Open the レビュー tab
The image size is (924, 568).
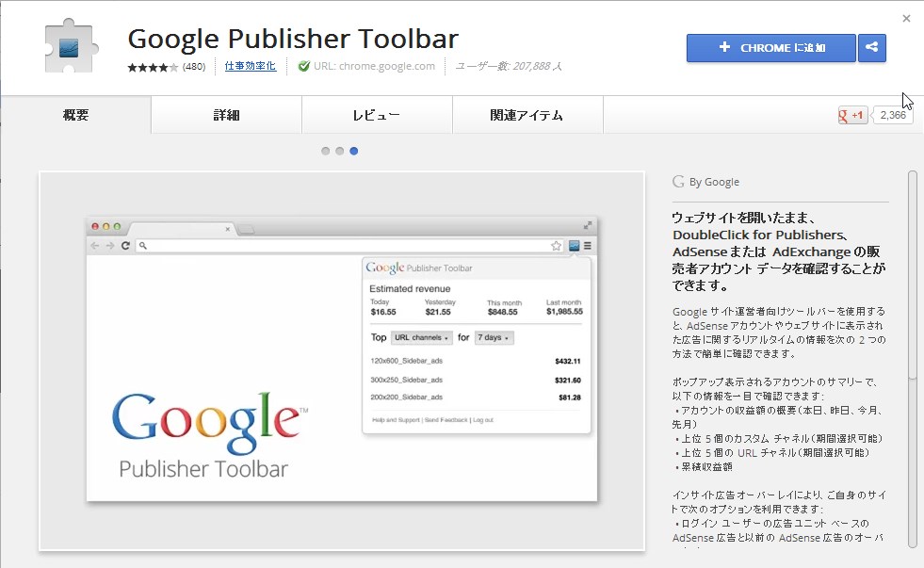tap(377, 115)
